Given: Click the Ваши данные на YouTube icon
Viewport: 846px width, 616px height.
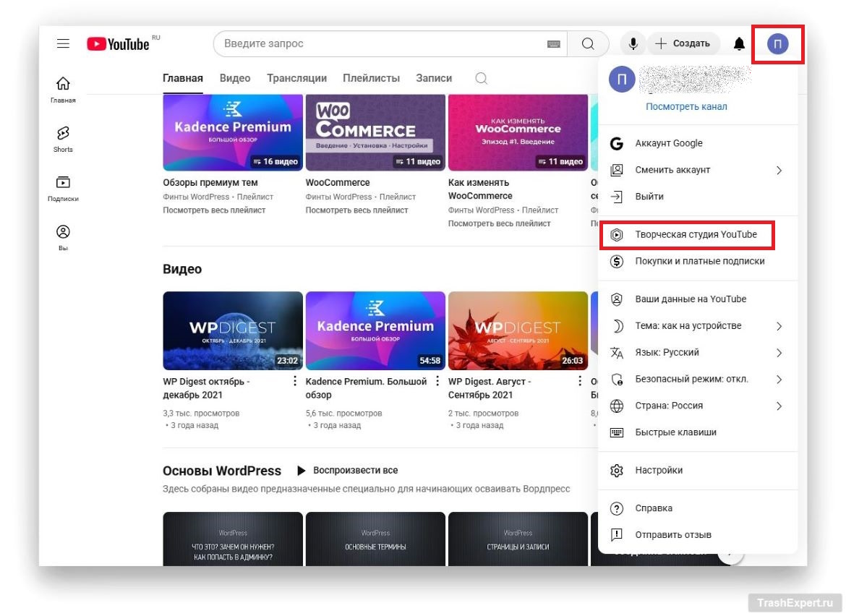Looking at the screenshot, I should (x=617, y=299).
